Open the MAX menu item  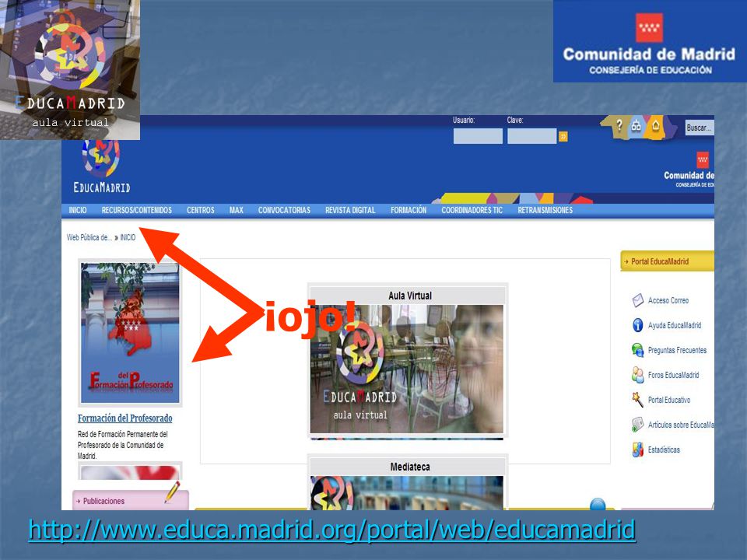pos(237,210)
